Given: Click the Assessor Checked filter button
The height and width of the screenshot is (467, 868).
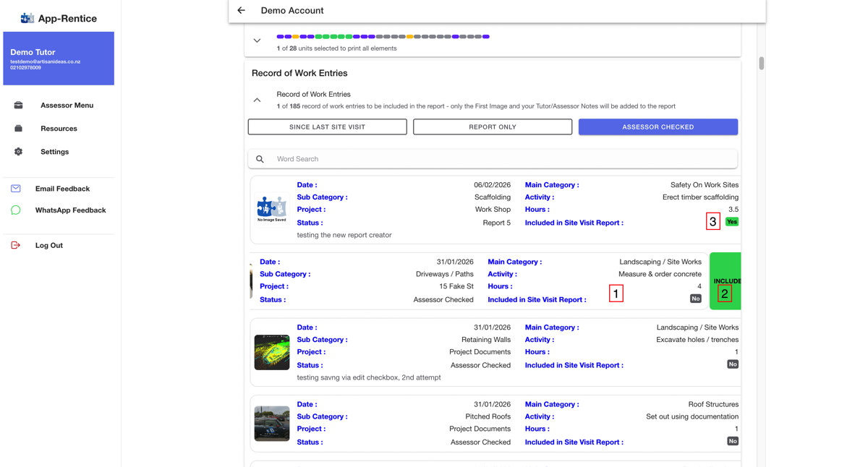Looking at the screenshot, I should pos(658,127).
